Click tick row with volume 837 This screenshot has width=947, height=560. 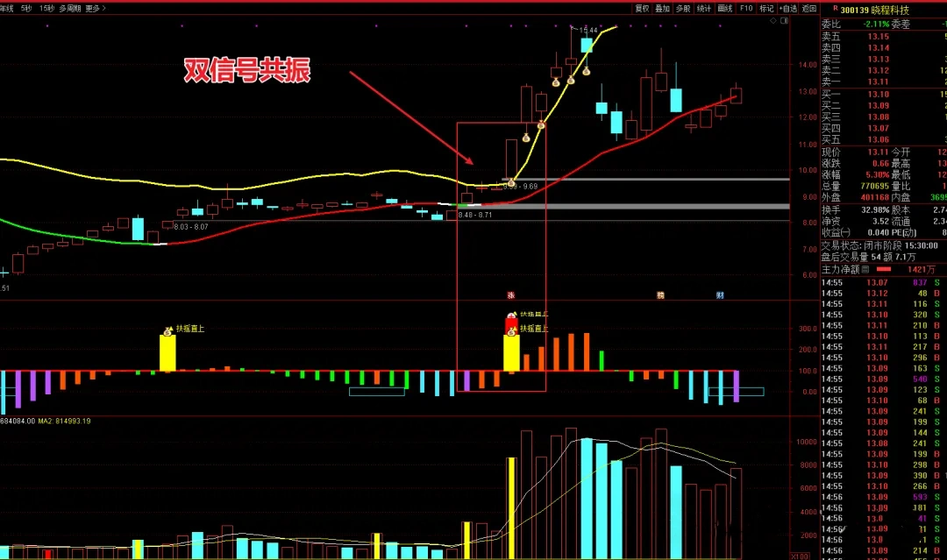(880, 282)
